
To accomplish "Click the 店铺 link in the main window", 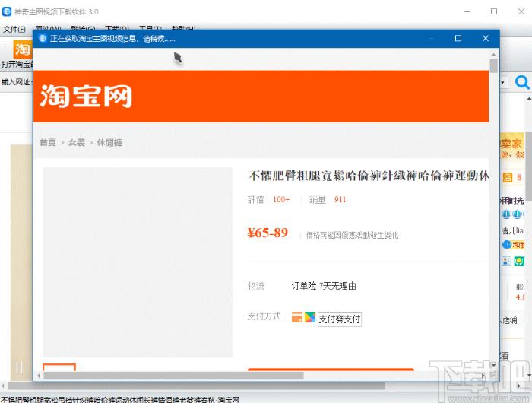I will point(510,320).
